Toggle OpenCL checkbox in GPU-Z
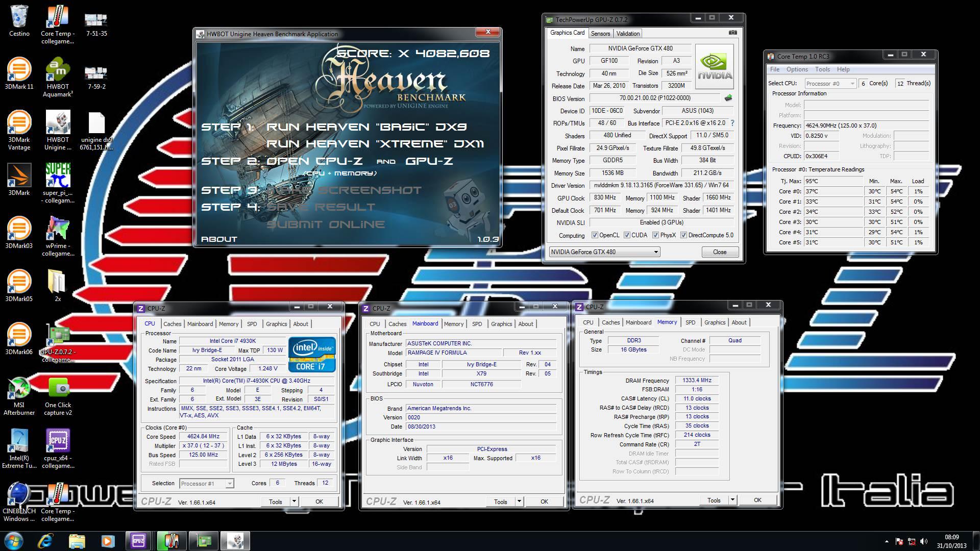Image resolution: width=980 pixels, height=551 pixels. click(x=595, y=235)
